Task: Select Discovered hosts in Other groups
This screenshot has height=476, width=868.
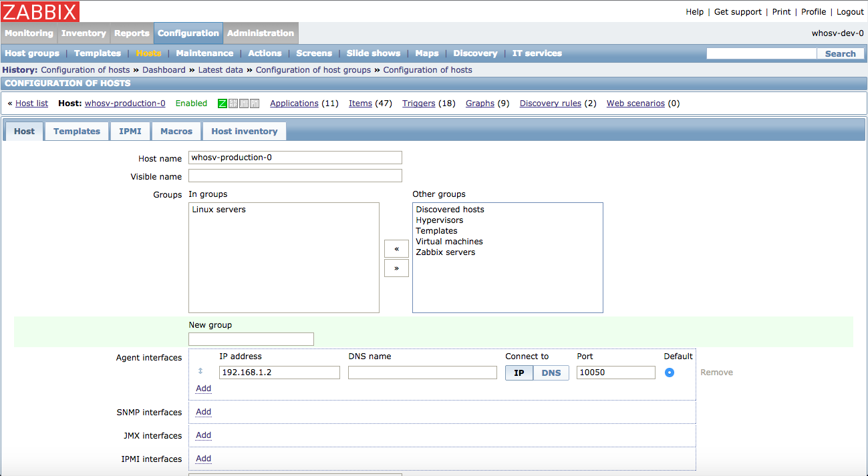Action: [x=507, y=210]
